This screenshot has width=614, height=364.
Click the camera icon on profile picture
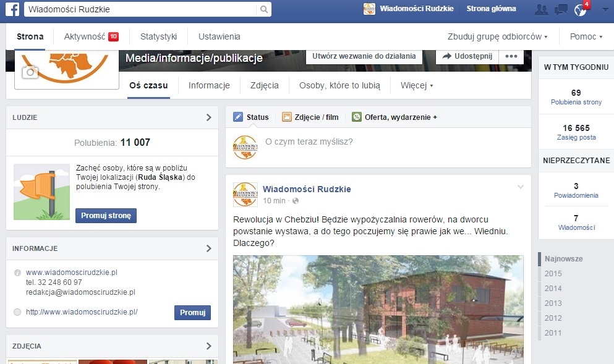coord(30,72)
